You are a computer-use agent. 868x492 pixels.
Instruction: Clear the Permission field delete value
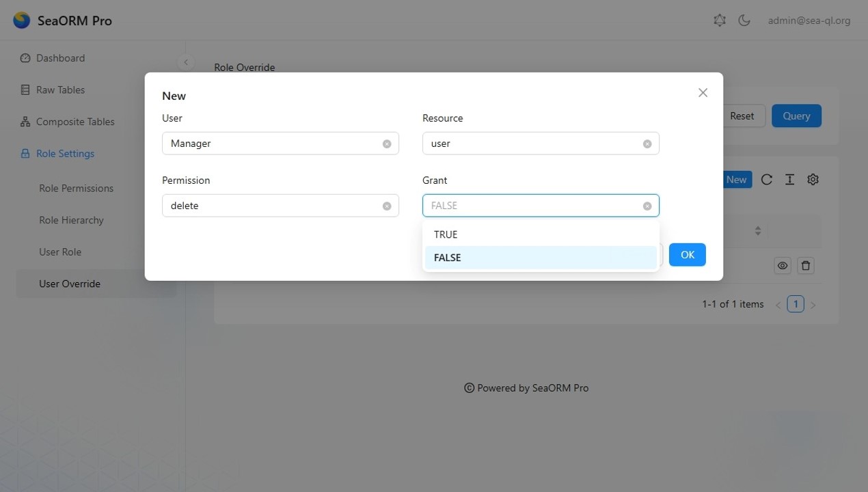387,206
